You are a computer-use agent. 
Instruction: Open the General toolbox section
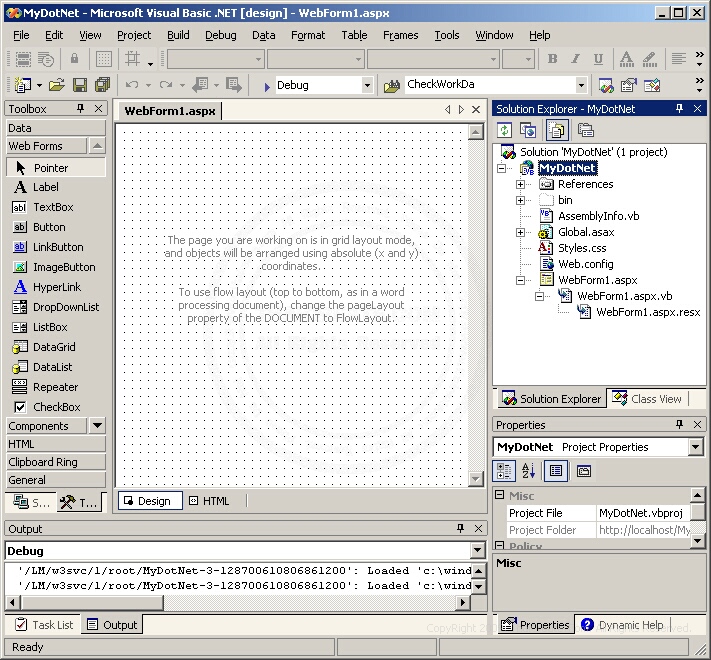tap(56, 480)
